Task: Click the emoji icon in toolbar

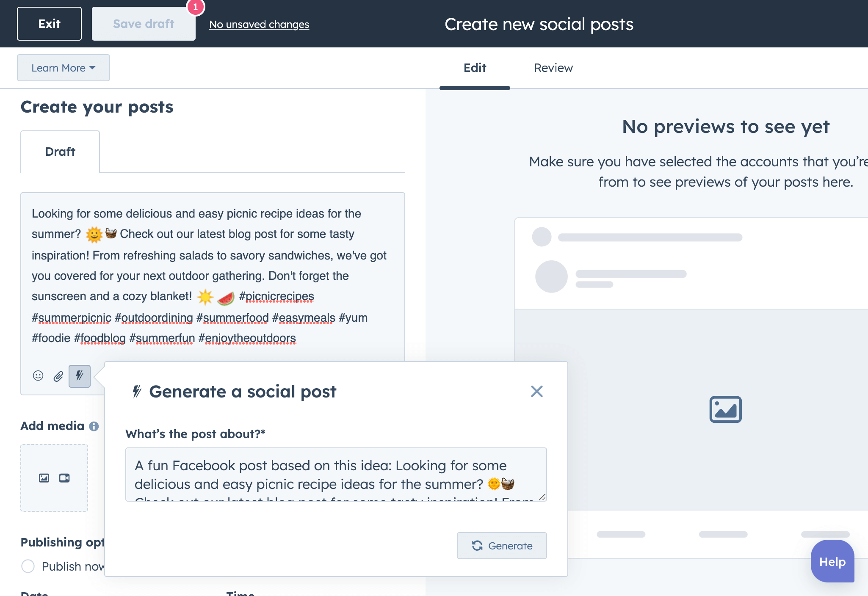Action: click(x=37, y=375)
